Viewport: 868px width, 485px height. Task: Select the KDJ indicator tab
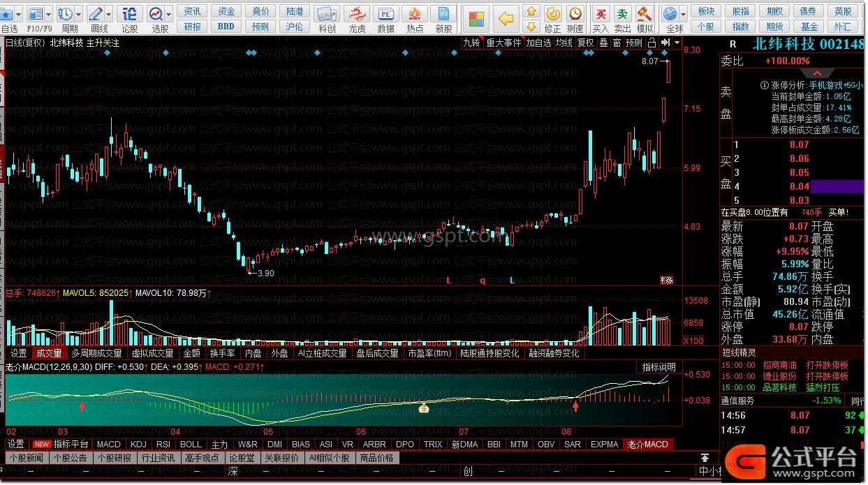click(138, 444)
